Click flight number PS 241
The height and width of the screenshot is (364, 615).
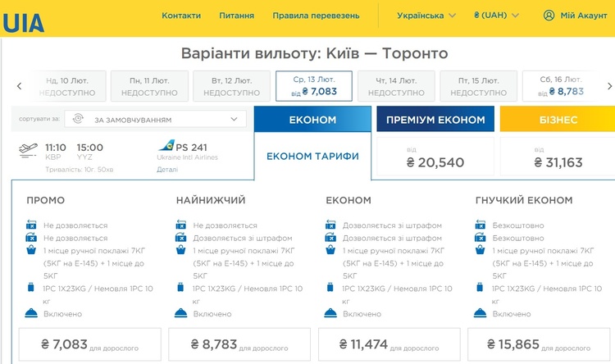191,148
